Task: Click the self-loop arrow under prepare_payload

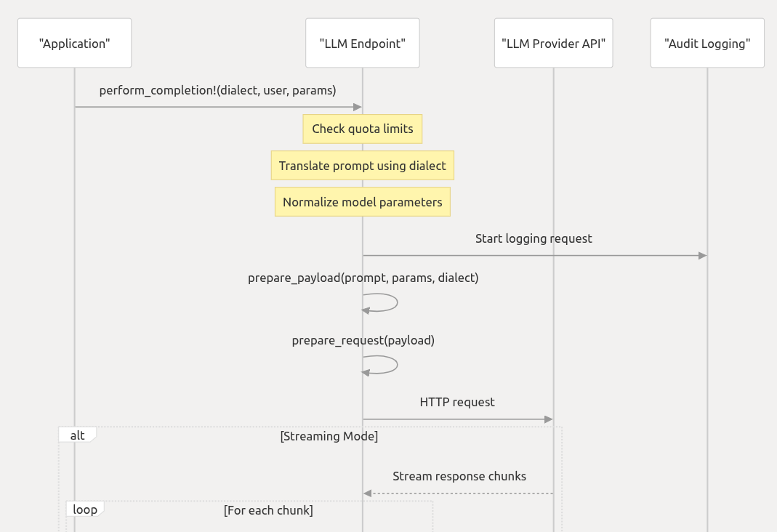Action: (389, 302)
